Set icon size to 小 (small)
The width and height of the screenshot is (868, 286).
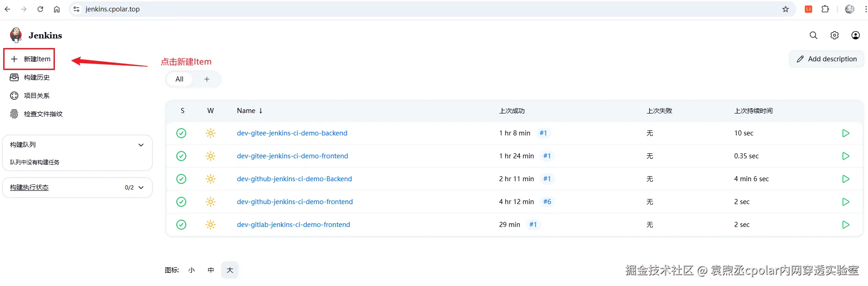point(191,270)
